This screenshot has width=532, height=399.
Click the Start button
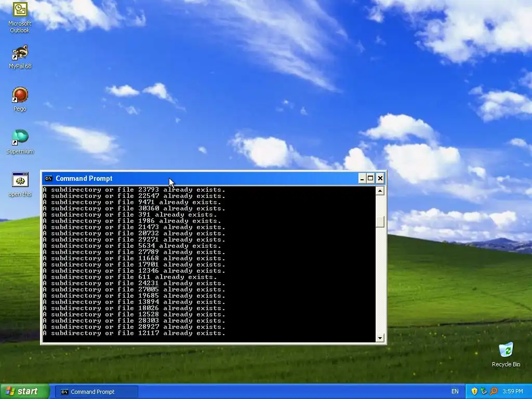click(x=24, y=392)
